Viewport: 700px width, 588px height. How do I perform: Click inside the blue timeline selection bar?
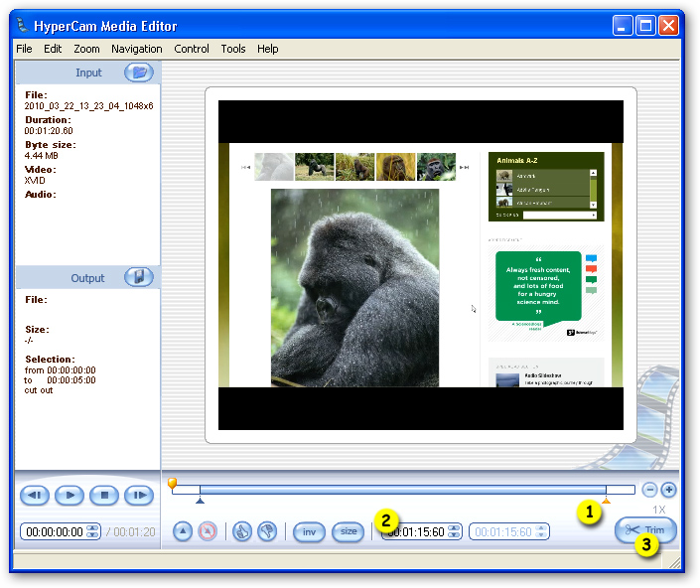(x=403, y=491)
